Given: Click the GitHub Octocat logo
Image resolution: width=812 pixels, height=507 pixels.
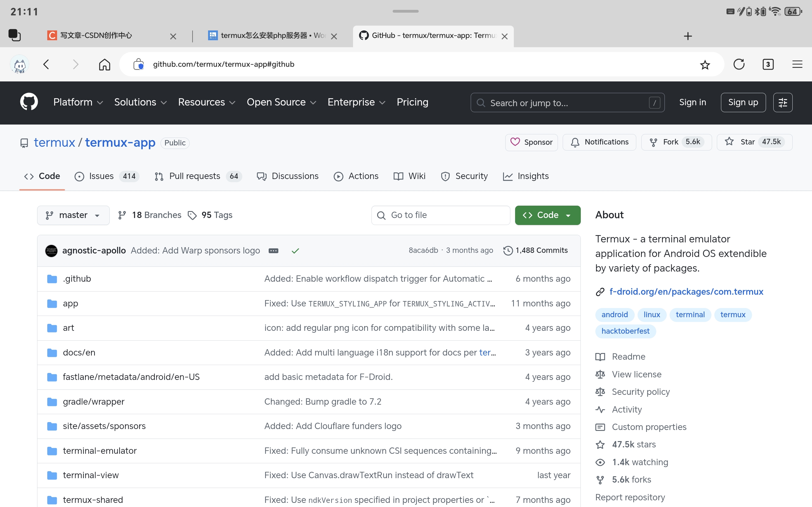Looking at the screenshot, I should point(29,102).
